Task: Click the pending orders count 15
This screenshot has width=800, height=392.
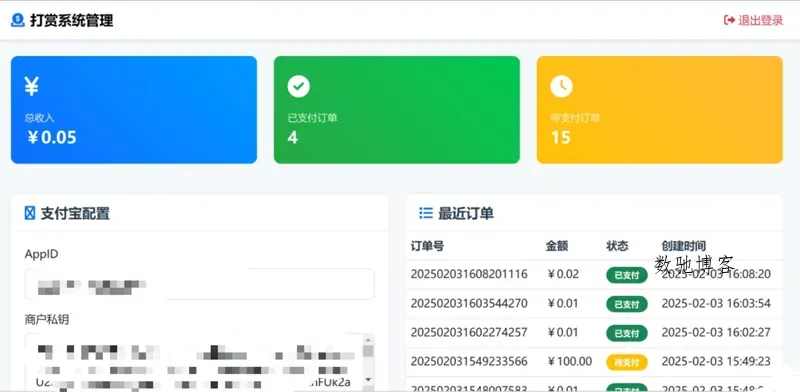Action: click(x=561, y=137)
